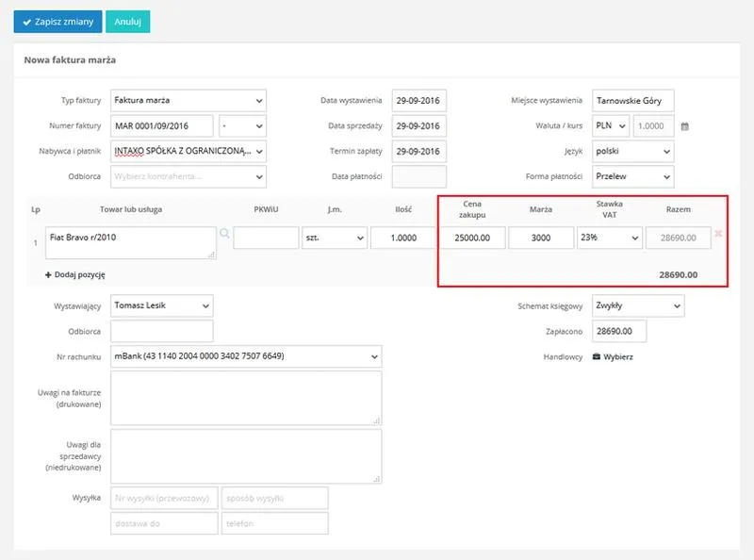Click the Zapłacono amount field
Image resolution: width=754 pixels, height=560 pixels.
pyautogui.click(x=619, y=331)
